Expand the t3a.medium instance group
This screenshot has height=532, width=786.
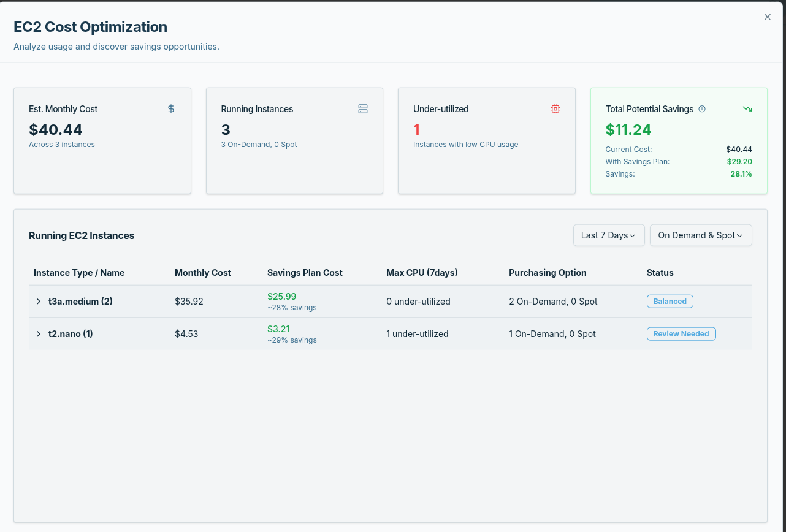(x=39, y=302)
